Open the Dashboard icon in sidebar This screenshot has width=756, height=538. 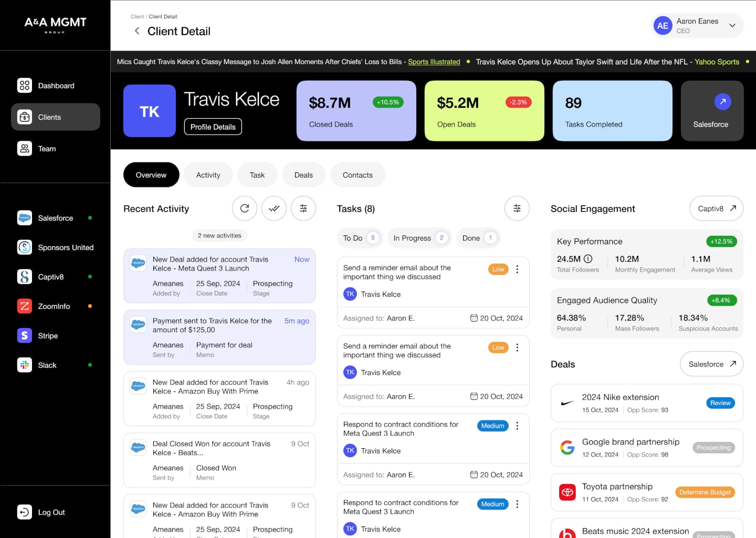click(x=25, y=86)
